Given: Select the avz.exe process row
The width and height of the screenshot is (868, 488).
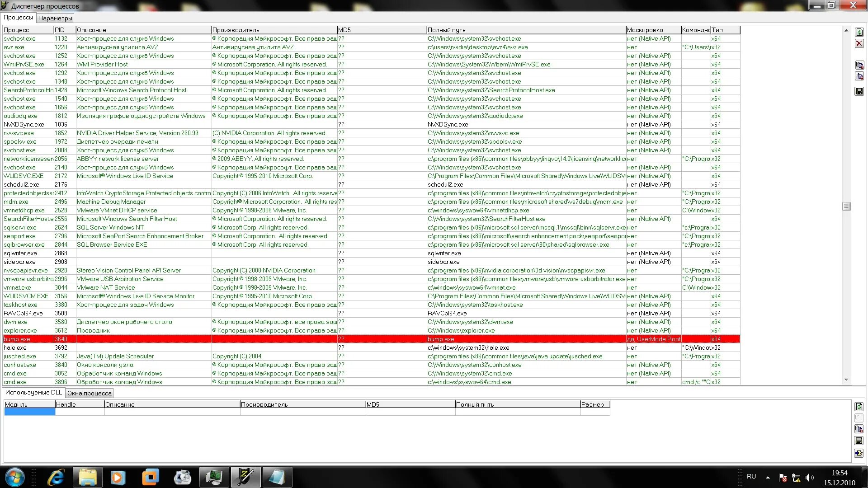Looking at the screenshot, I should pos(371,47).
